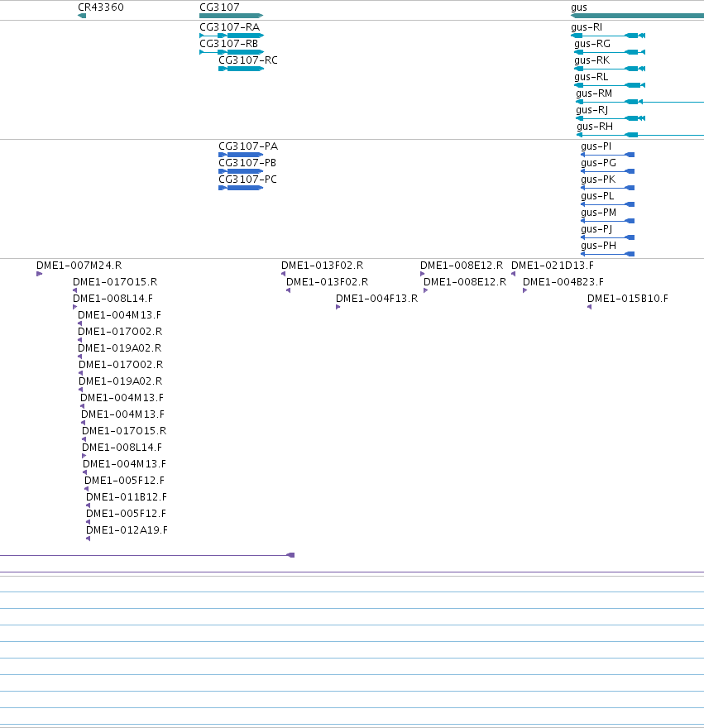Select the gus gene label
The image size is (704, 728).
[578, 7]
